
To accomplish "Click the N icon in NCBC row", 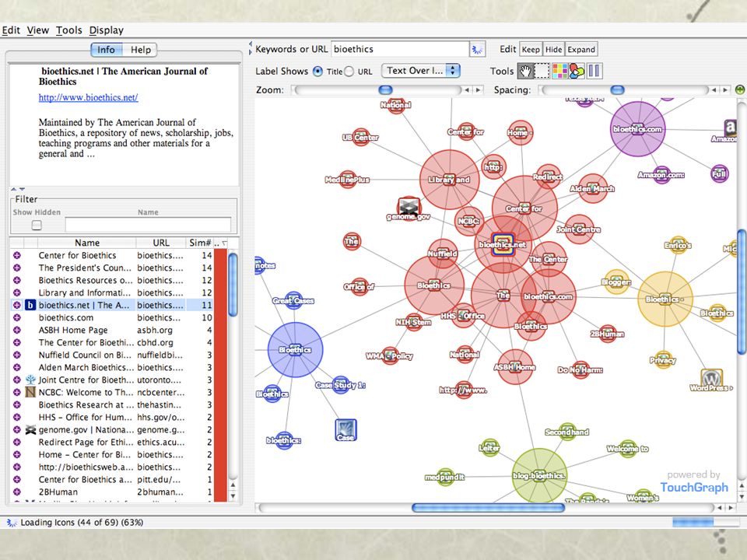I will click(x=30, y=392).
